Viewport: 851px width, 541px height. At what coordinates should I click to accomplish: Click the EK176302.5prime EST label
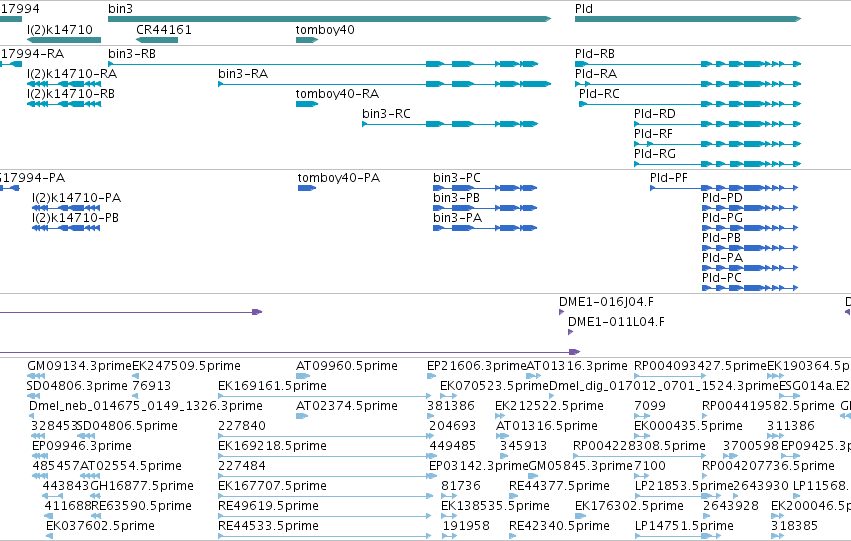pyautogui.click(x=630, y=507)
